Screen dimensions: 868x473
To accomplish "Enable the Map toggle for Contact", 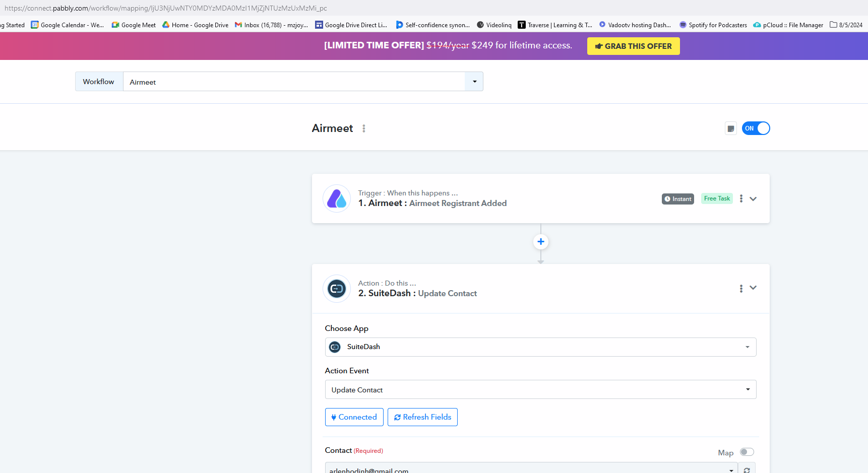I will pyautogui.click(x=747, y=452).
